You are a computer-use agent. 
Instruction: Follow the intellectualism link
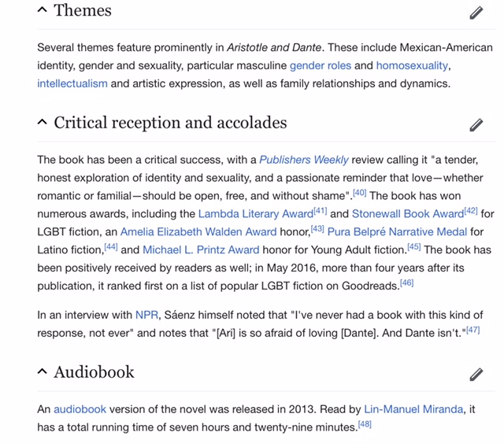[72, 83]
